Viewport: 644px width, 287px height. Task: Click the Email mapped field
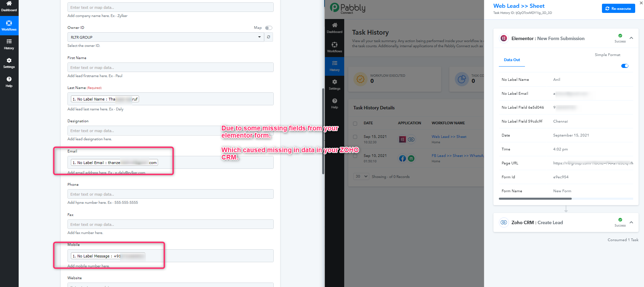coord(171,162)
